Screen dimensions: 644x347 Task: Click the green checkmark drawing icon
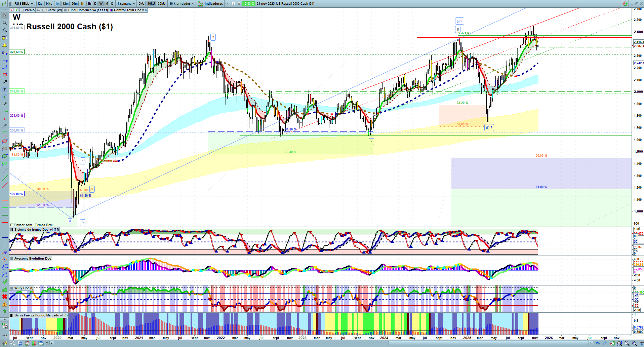click(5, 282)
